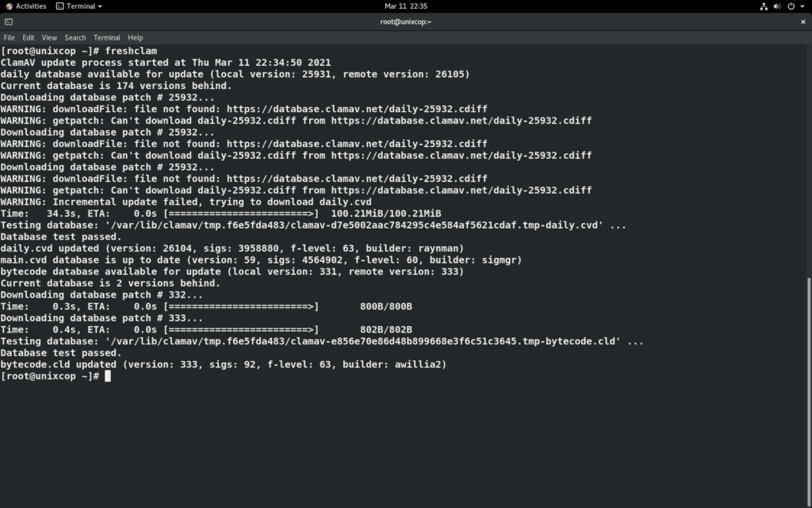Click 'Incremental update failed' warning line
812x508 pixels.
pyautogui.click(x=186, y=202)
